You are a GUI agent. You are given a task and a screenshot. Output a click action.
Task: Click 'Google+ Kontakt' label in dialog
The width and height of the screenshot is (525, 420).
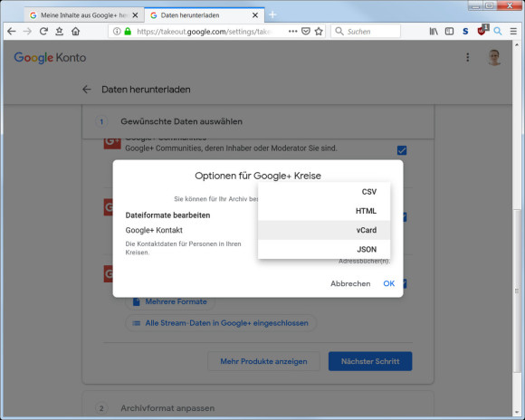(154, 231)
